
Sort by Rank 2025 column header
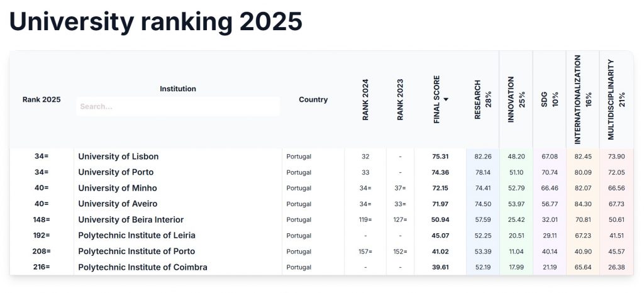coord(42,99)
